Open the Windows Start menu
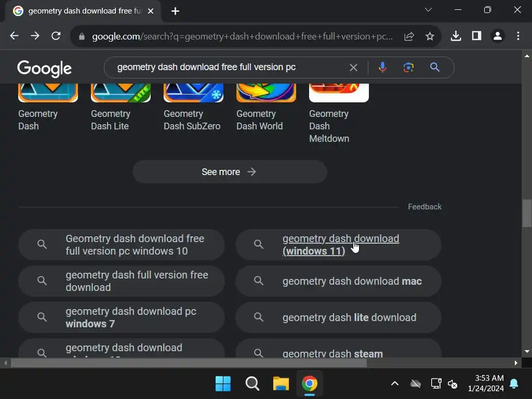The image size is (532, 399). pos(223,384)
